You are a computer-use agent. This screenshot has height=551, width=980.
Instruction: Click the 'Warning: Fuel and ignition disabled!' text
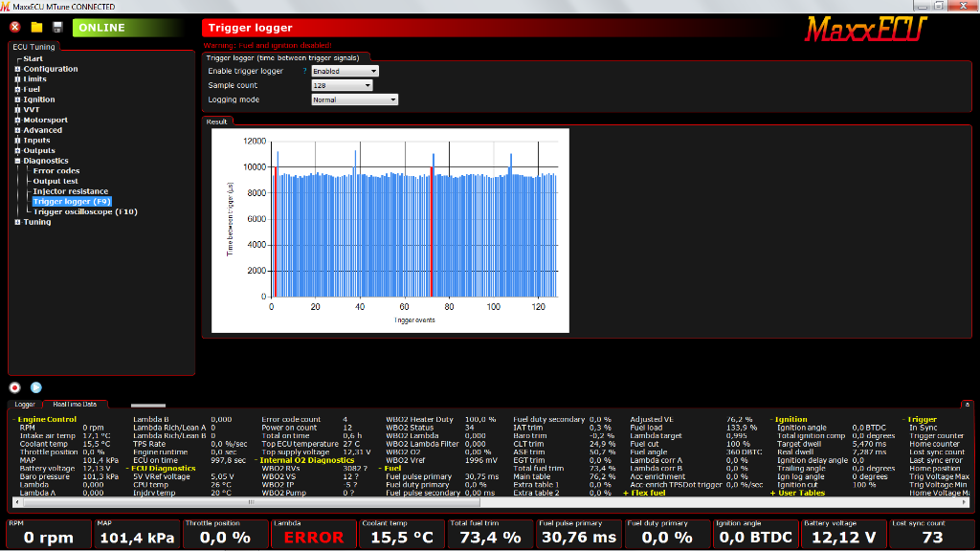click(x=268, y=46)
